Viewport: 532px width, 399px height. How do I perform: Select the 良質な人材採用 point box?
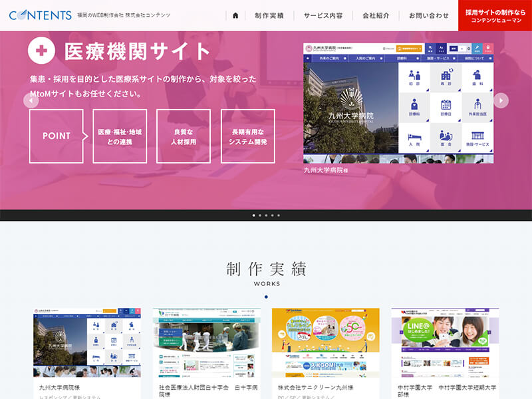coord(184,136)
